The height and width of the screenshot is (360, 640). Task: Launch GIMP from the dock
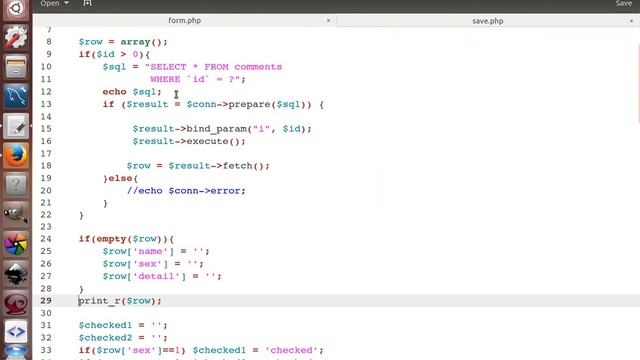(x=16, y=214)
